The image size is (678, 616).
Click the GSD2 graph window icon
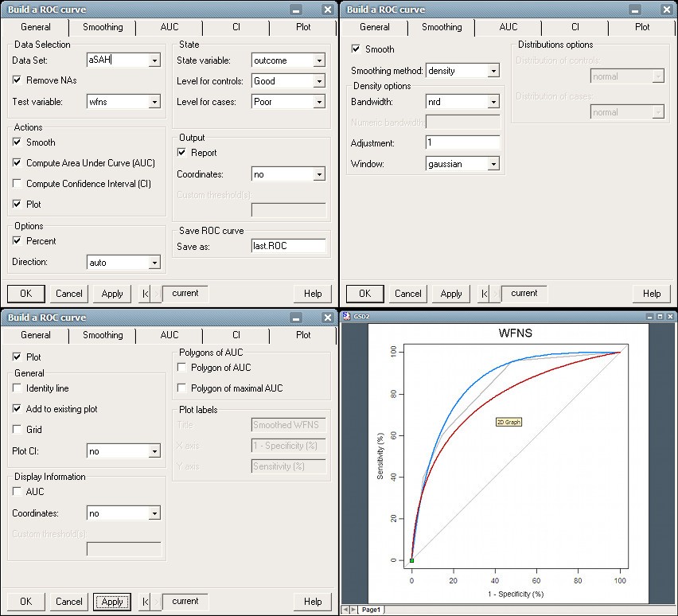tap(346, 316)
